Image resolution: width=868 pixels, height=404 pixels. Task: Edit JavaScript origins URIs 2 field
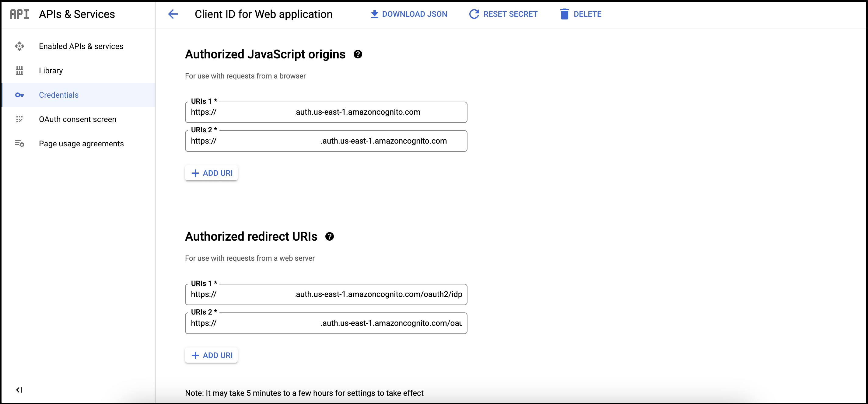click(x=326, y=141)
